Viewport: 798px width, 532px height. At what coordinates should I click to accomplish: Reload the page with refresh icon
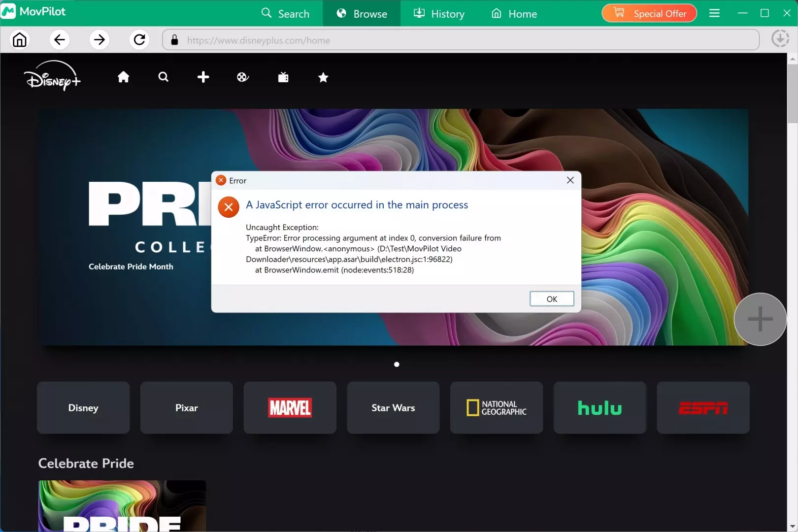[139, 39]
